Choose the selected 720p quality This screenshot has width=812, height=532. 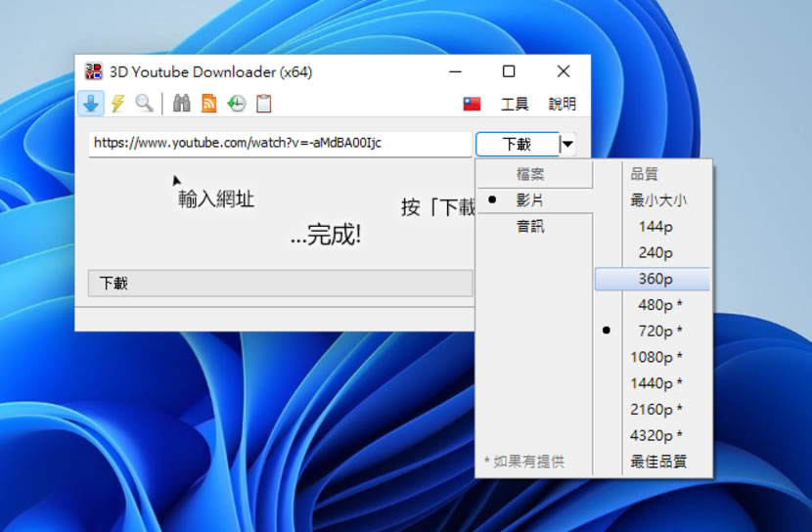653,331
